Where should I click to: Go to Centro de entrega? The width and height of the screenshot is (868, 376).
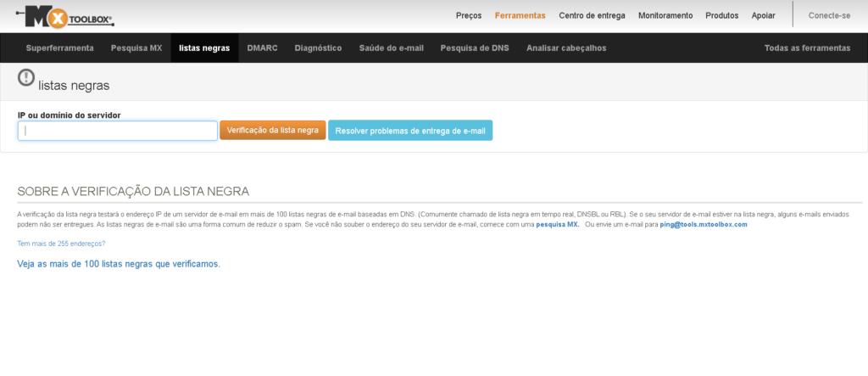[592, 15]
